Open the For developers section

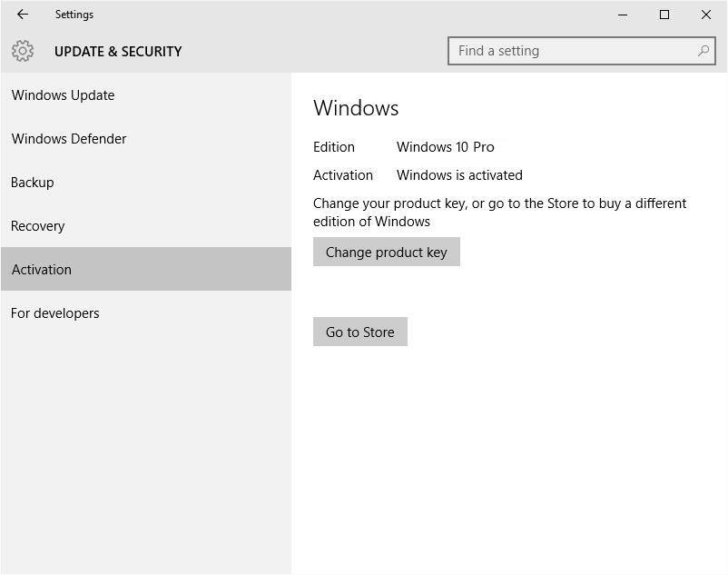[54, 313]
